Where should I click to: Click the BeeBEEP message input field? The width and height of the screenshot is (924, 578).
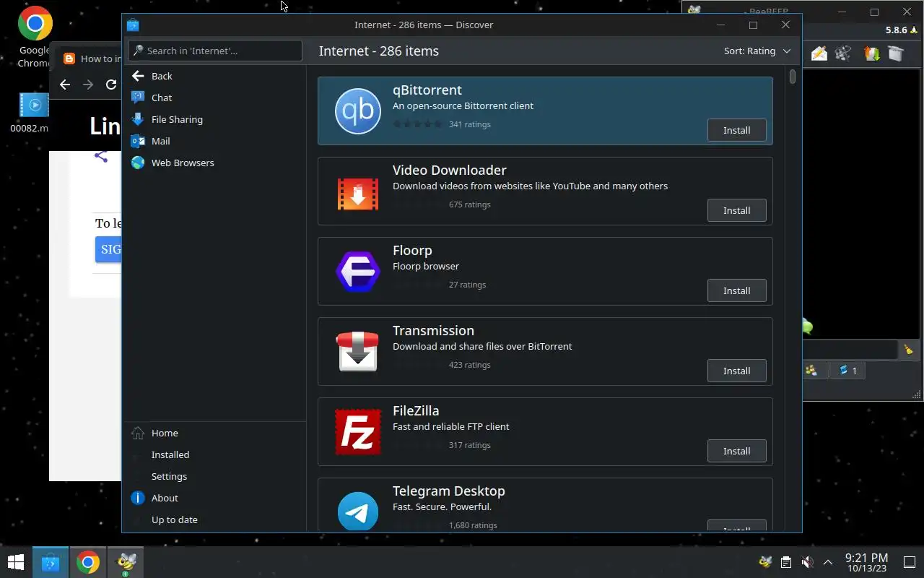[x=850, y=350]
